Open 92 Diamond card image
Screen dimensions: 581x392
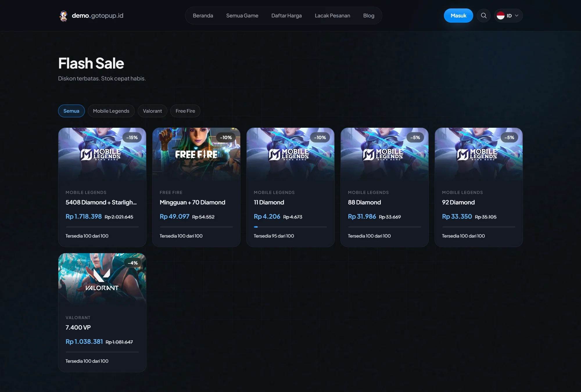(479, 154)
